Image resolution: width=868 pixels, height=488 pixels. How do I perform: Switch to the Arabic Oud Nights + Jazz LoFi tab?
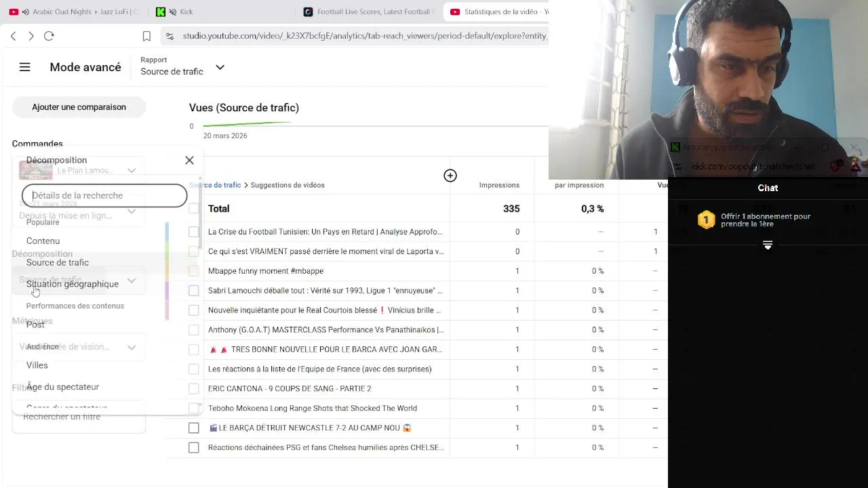click(74, 12)
